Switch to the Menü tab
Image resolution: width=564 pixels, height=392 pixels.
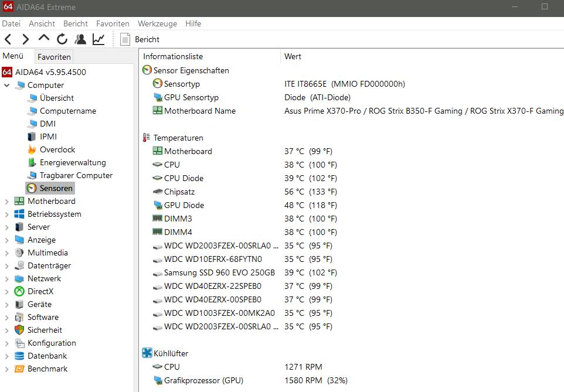point(13,56)
